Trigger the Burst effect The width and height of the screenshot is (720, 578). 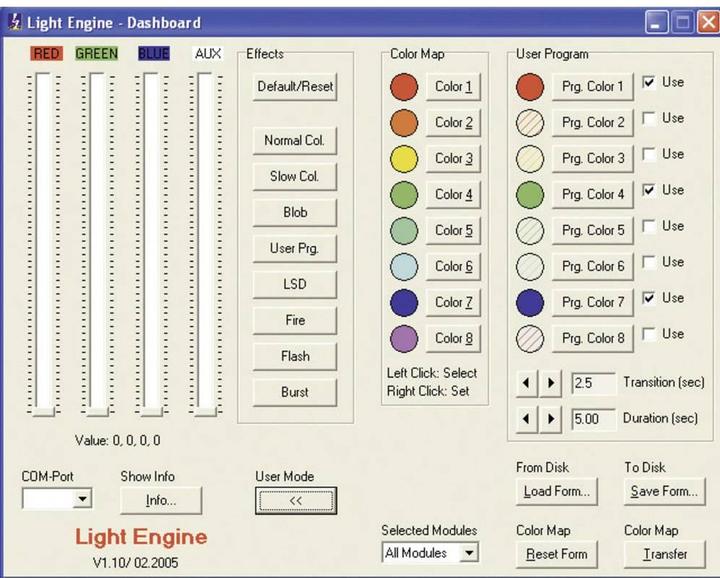(x=295, y=392)
